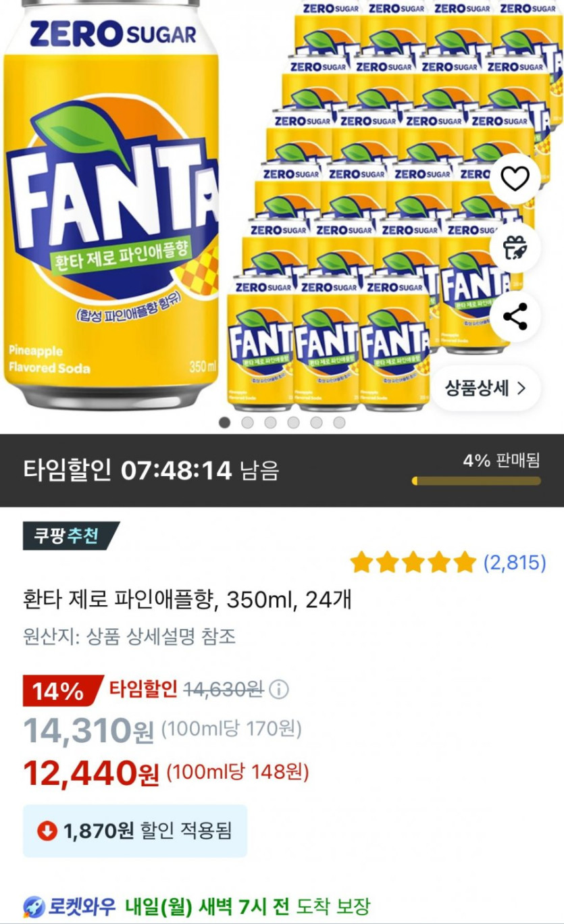Tap the 4% 판매됨 progress bar
The image size is (564, 924).
(x=476, y=481)
